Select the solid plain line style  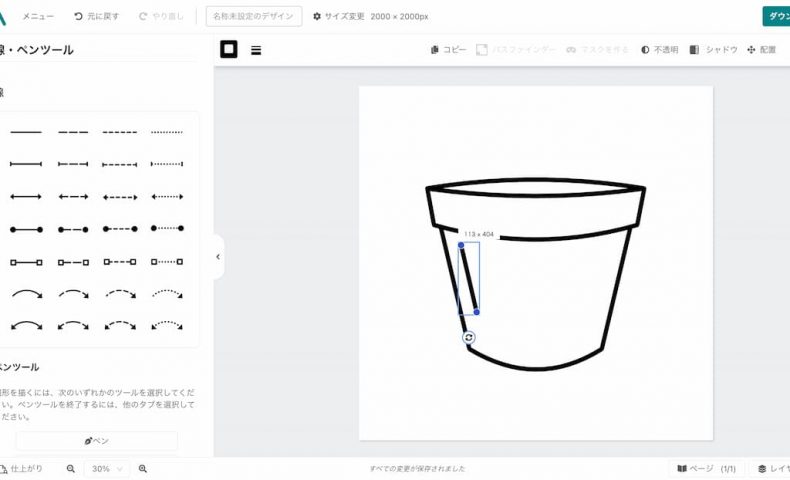coord(26,132)
